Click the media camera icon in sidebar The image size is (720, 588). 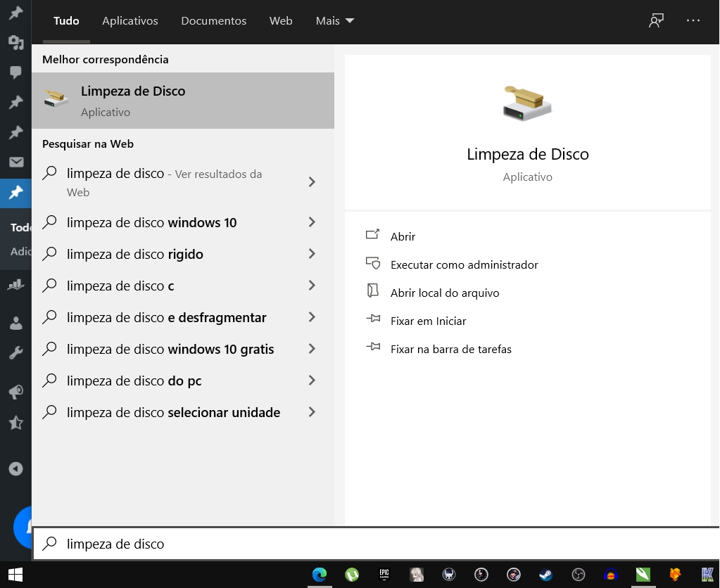[15, 42]
